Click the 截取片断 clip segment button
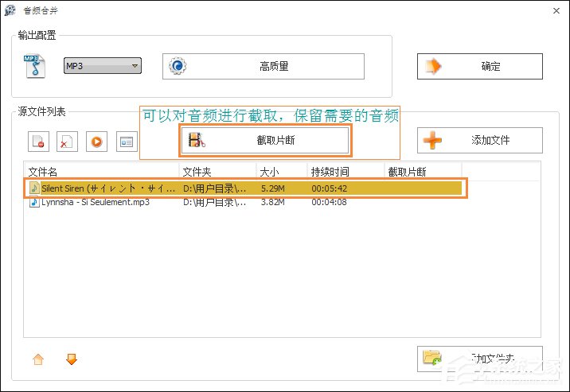The width and height of the screenshot is (570, 392). tap(264, 141)
